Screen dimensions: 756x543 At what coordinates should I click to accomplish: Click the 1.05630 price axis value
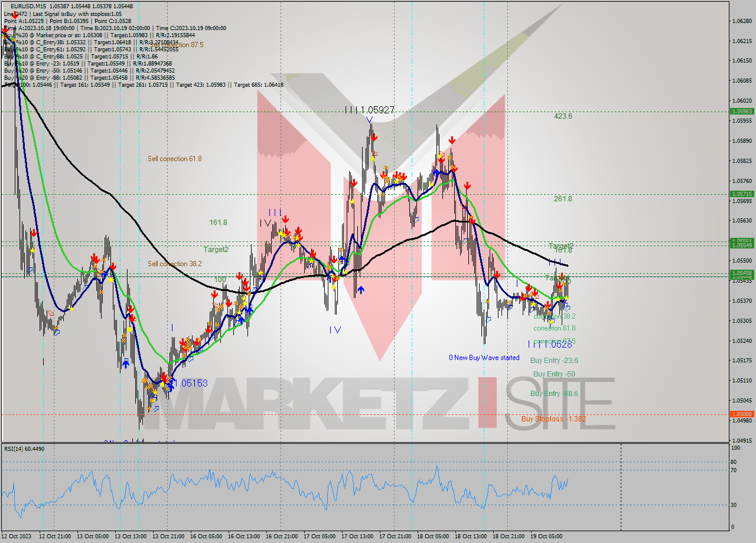point(742,221)
